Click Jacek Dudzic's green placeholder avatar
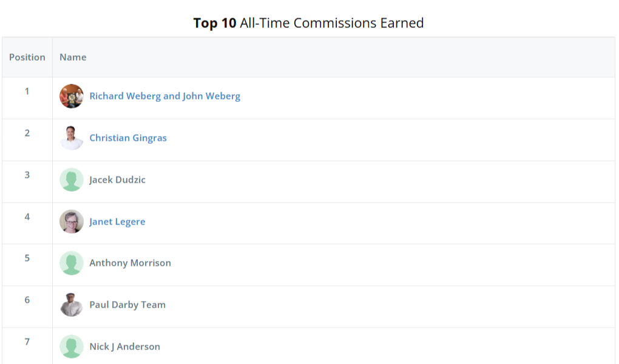 click(72, 180)
